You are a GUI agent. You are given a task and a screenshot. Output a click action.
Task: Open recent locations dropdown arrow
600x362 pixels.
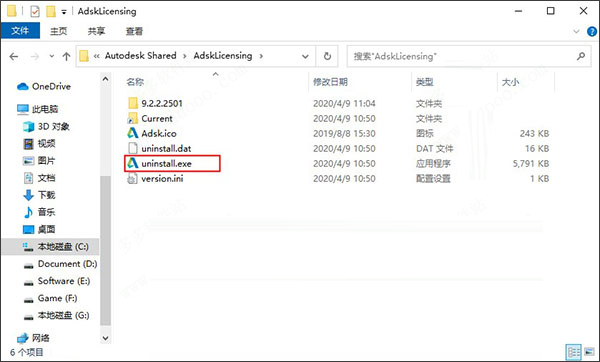(52, 56)
